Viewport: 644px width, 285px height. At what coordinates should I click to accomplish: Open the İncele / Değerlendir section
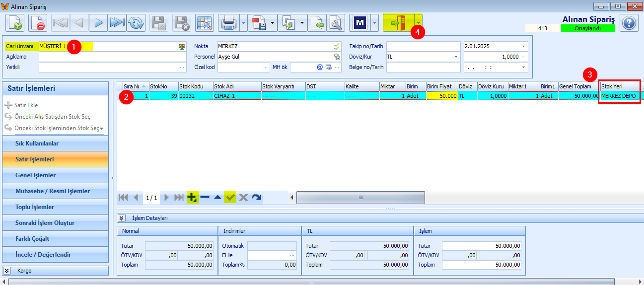55,255
